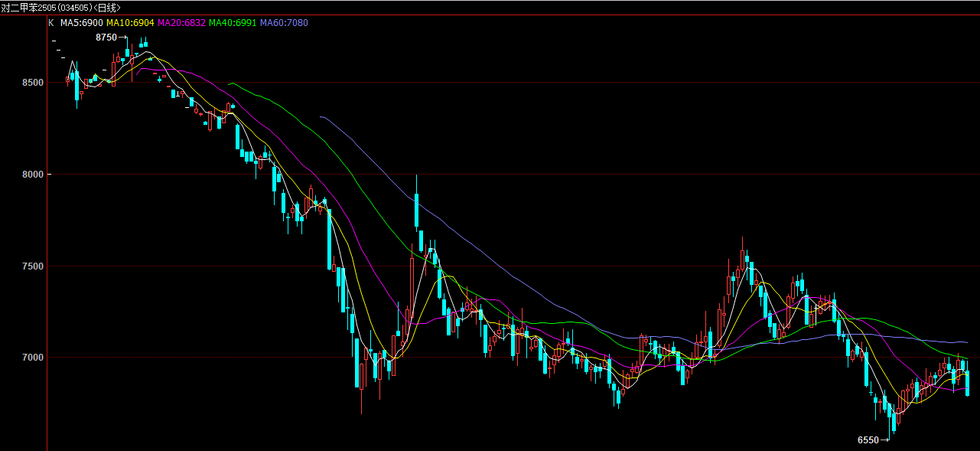Click the 8750 high price marker
Screen dimensions: 980x451
coord(106,38)
